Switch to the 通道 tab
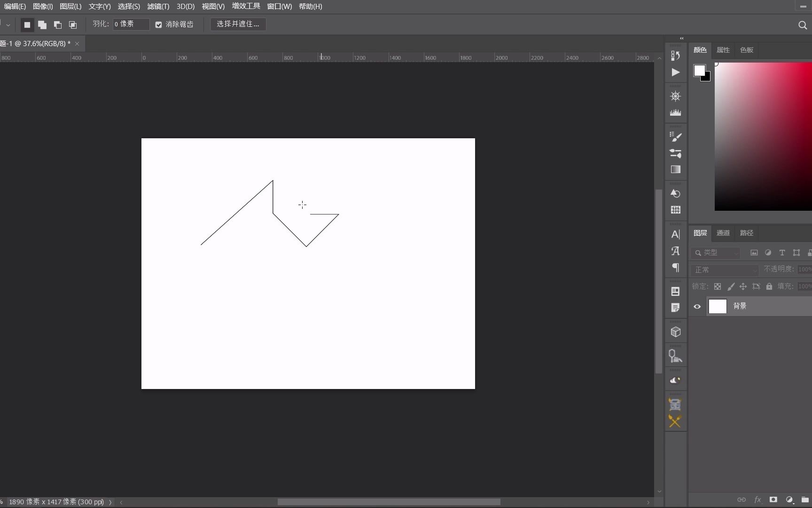 tap(723, 233)
